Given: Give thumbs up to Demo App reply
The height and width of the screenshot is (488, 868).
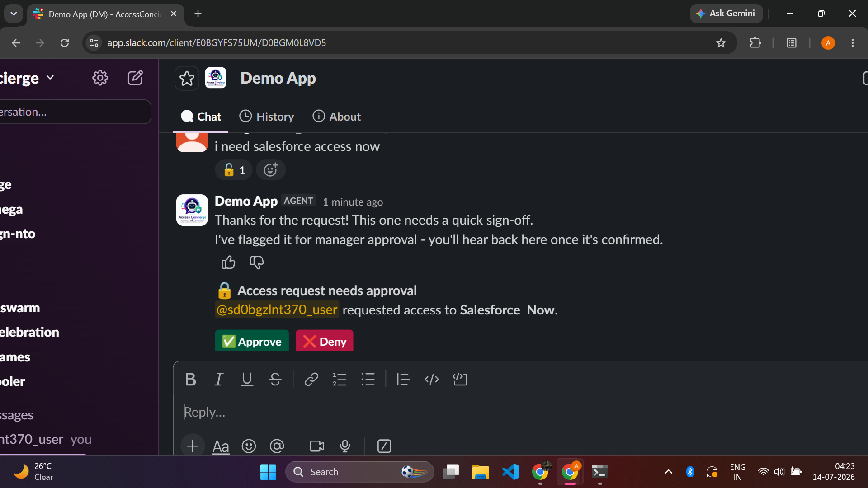Looking at the screenshot, I should [x=228, y=263].
